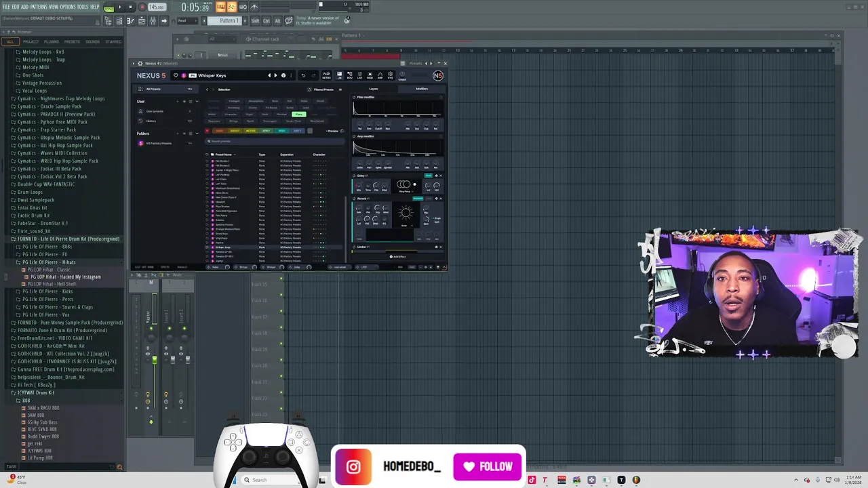Open the Solar reverb type dropdown
The height and width of the screenshot is (488, 868).
(407, 226)
